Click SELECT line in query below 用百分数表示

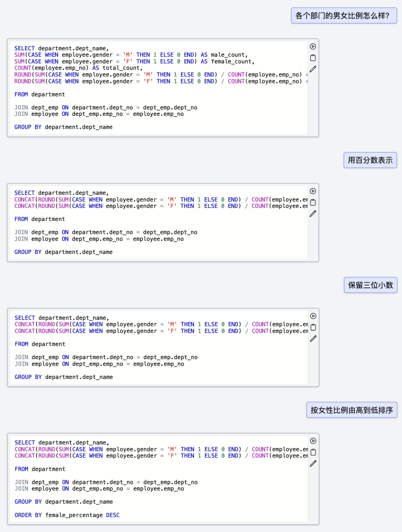61,193
